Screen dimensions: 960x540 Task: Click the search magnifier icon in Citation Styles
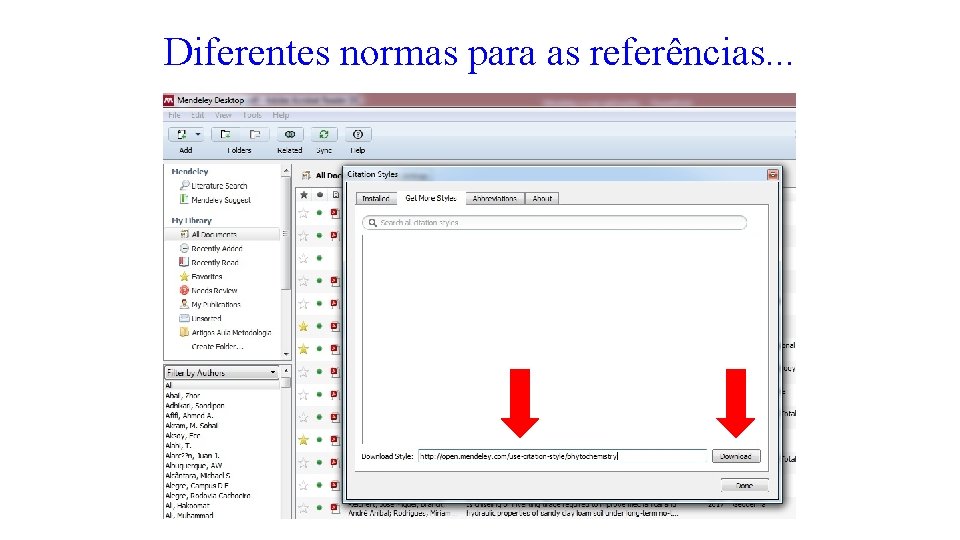tap(372, 222)
